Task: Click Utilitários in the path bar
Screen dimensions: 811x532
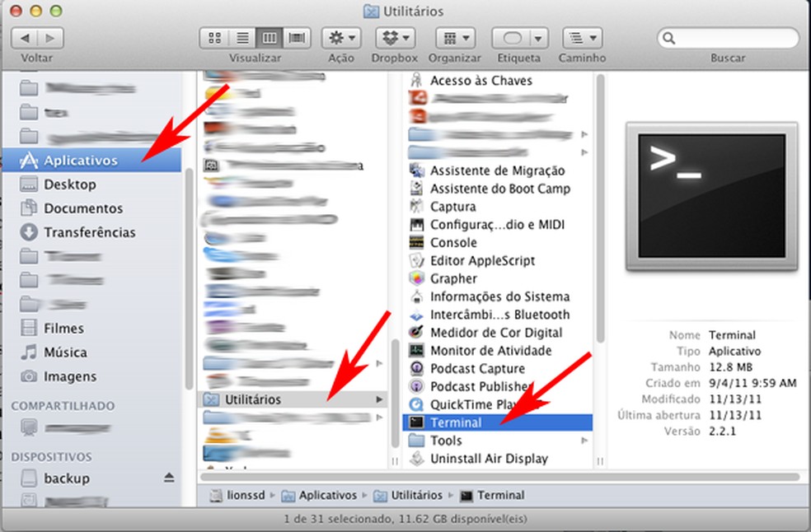Action: 408,495
